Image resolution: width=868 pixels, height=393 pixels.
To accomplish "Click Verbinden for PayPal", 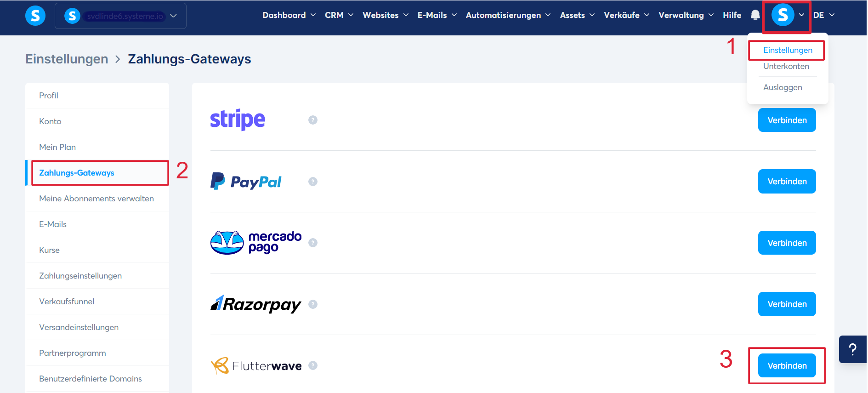I will coord(787,181).
